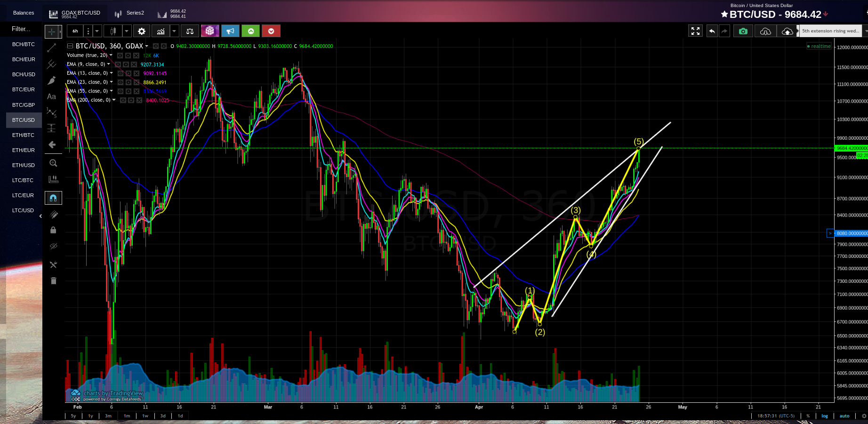Click the red down-arrow sell button
868x424 pixels.
click(271, 31)
